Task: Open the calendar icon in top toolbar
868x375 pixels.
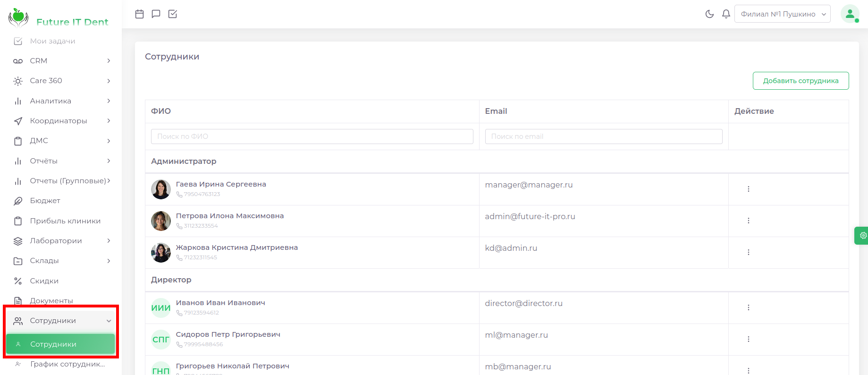Action: 139,14
